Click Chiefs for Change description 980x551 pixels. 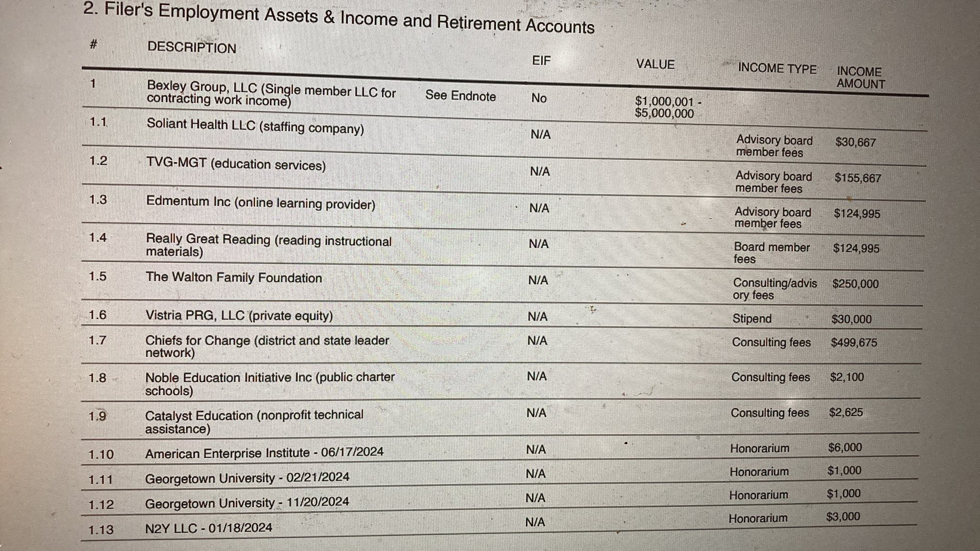click(x=267, y=346)
